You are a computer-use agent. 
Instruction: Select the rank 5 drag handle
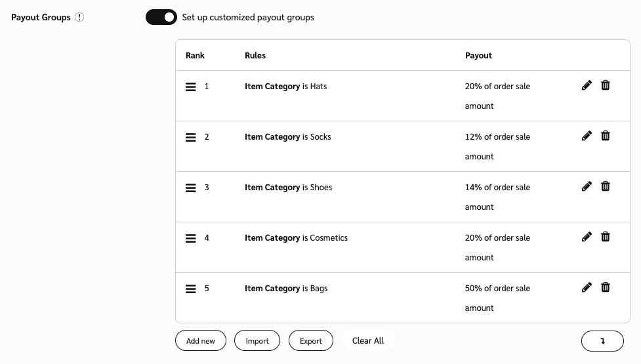pos(191,289)
